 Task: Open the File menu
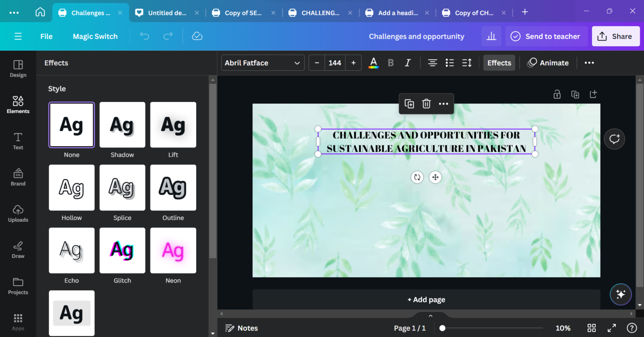point(46,36)
